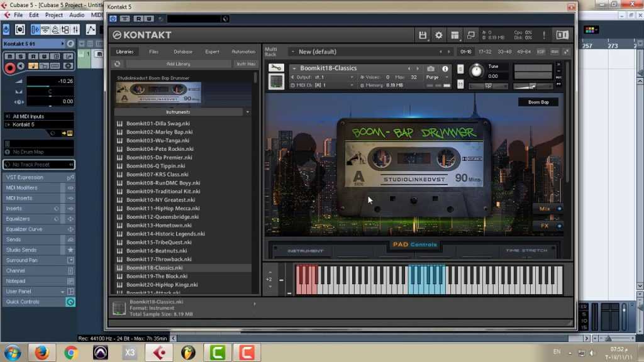Toggle the FX blue LED switch
This screenshot has height=362, width=644.
click(559, 226)
